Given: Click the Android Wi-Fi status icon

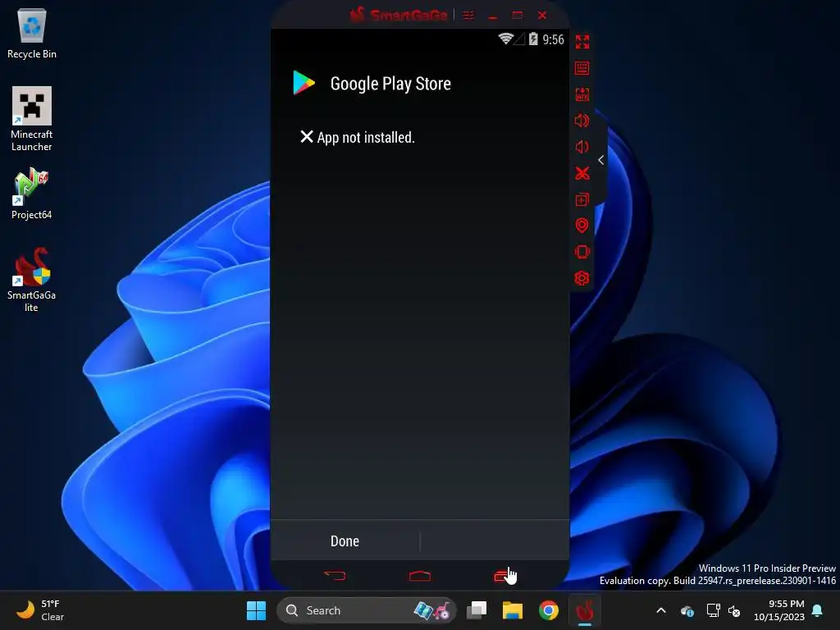Looking at the screenshot, I should [x=505, y=39].
